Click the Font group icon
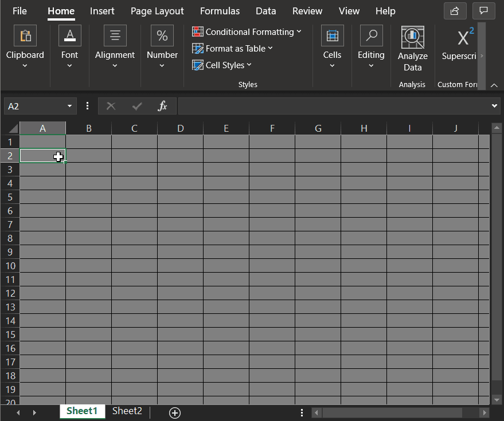 69,35
